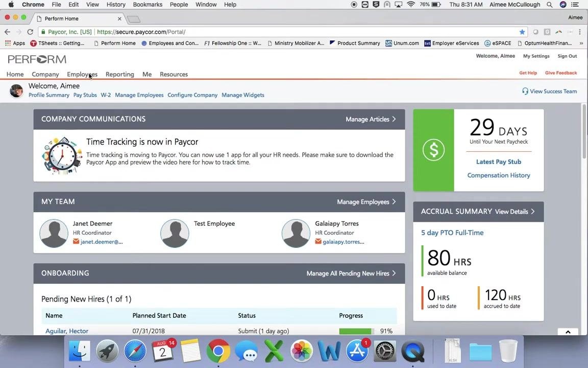Click the 91% onboarding progress bar
Image resolution: width=588 pixels, height=368 pixels.
point(356,331)
